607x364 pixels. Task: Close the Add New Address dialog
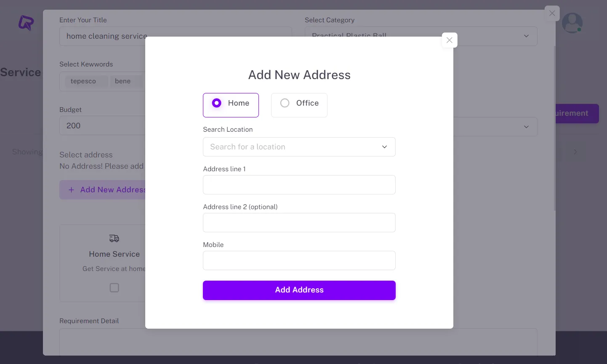(x=449, y=40)
